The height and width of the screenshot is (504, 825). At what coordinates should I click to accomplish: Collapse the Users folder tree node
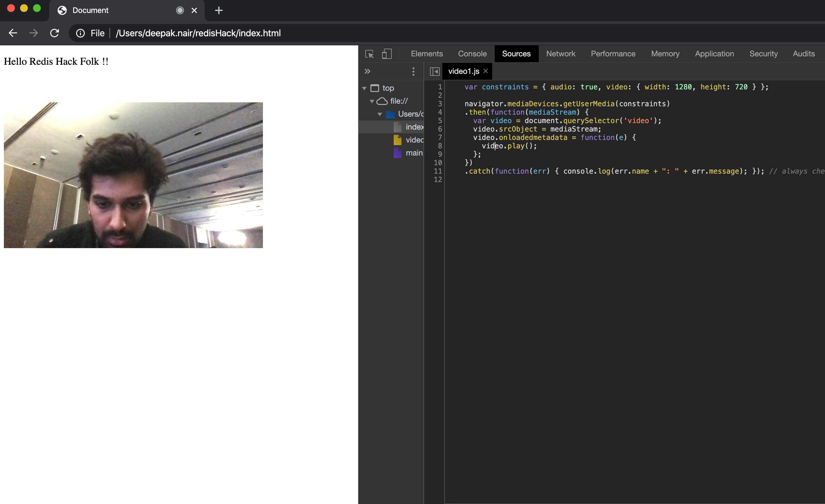[x=380, y=114]
